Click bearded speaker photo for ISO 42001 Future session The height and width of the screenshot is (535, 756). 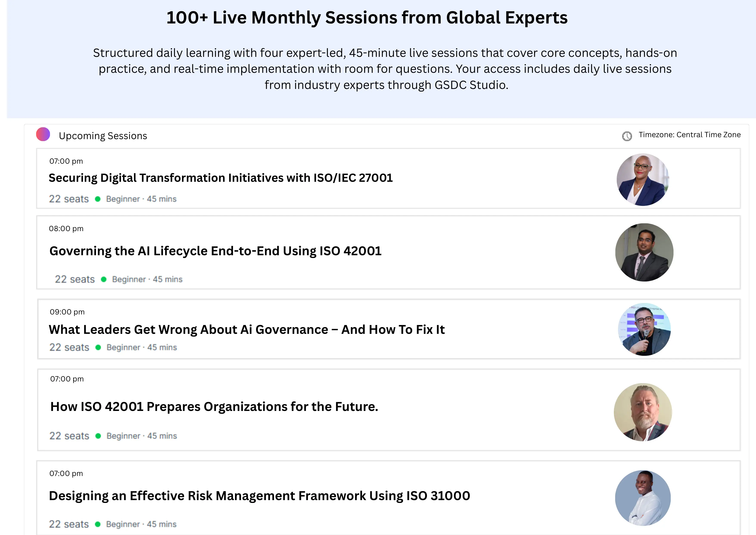click(x=643, y=412)
